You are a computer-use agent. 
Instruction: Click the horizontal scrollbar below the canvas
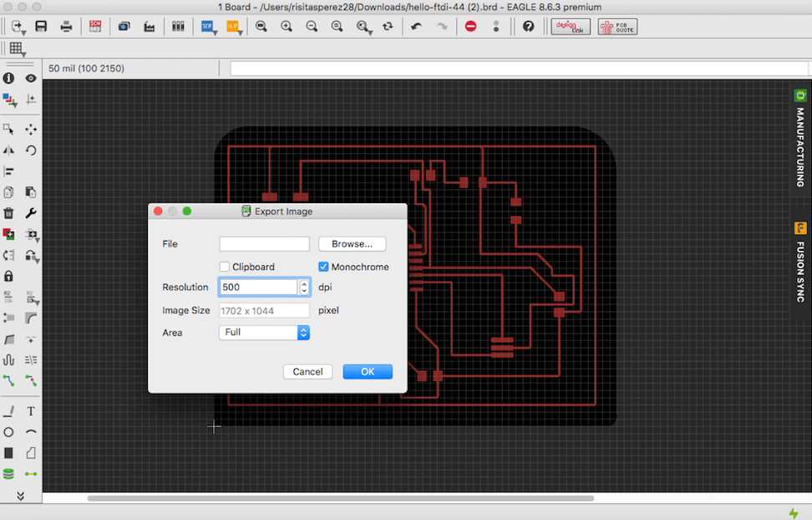click(x=340, y=498)
